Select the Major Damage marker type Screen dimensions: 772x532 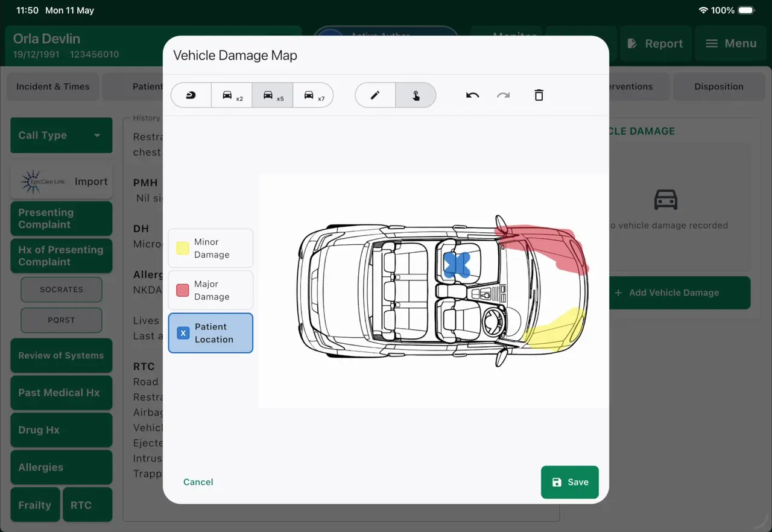tap(210, 290)
